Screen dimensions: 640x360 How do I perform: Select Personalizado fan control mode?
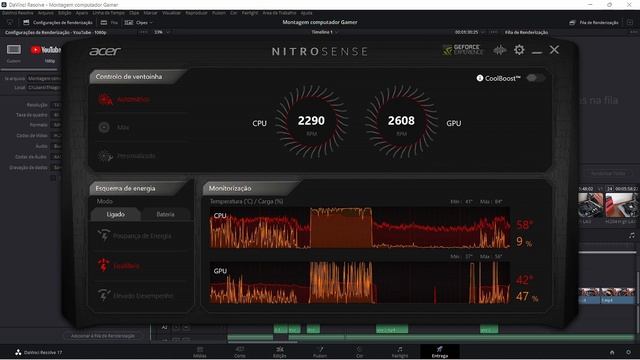pos(127,156)
